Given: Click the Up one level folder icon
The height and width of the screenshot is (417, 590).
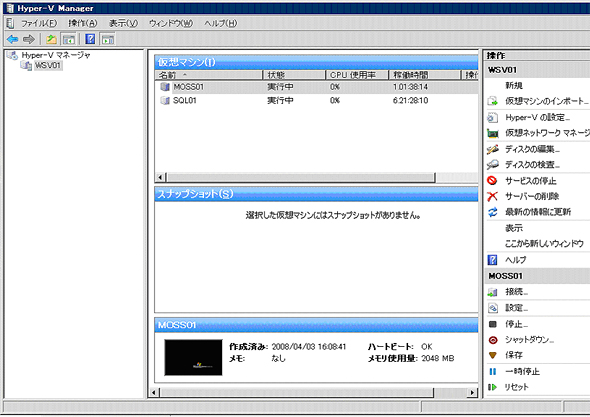Looking at the screenshot, I should tap(51, 39).
